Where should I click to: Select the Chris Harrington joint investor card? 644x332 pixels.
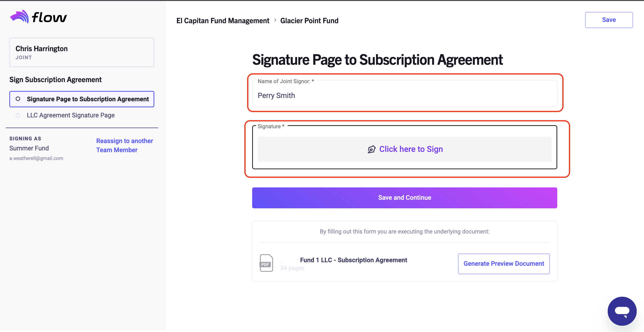(x=82, y=52)
